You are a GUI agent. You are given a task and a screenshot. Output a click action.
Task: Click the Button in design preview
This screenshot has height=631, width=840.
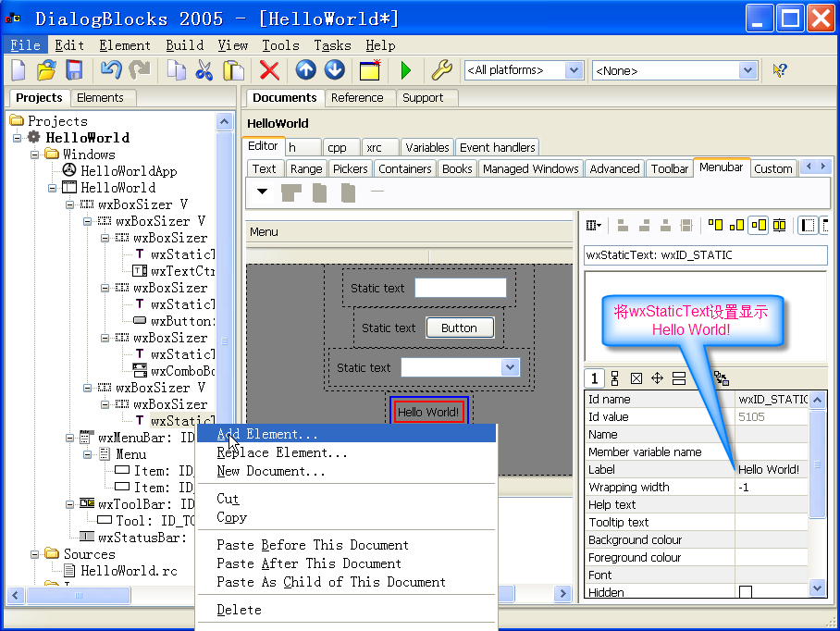(x=460, y=328)
